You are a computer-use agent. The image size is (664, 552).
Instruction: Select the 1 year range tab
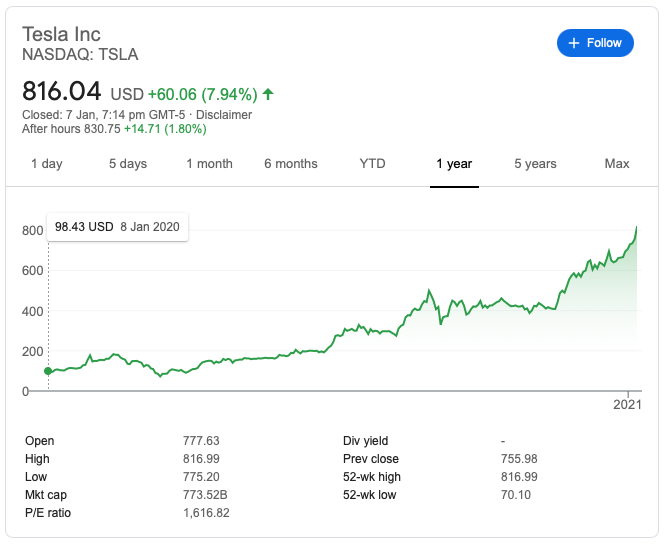454,164
